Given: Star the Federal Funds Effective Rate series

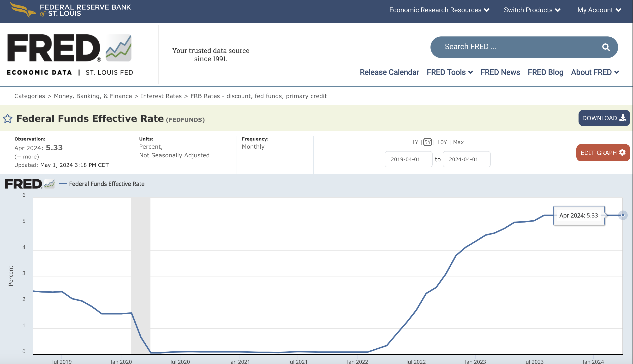Looking at the screenshot, I should [7, 118].
